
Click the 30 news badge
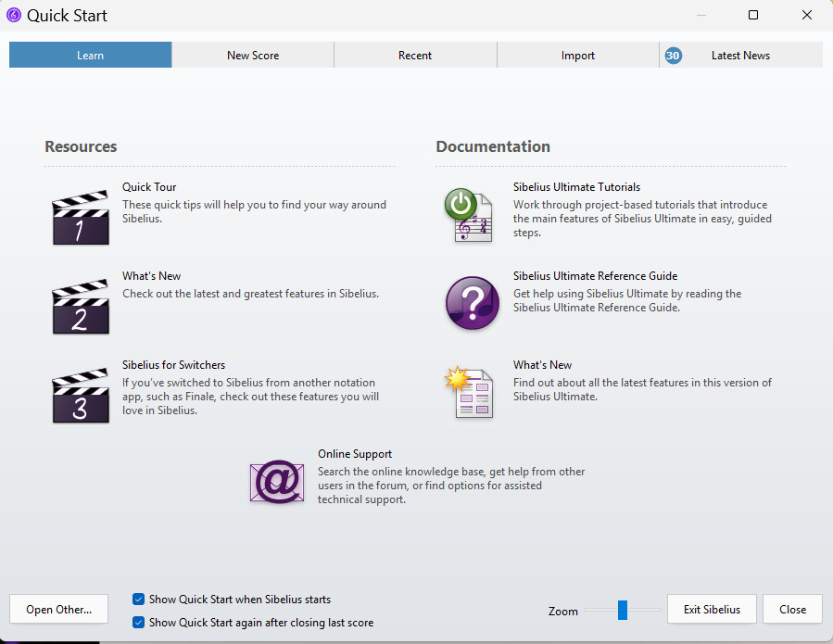(673, 56)
